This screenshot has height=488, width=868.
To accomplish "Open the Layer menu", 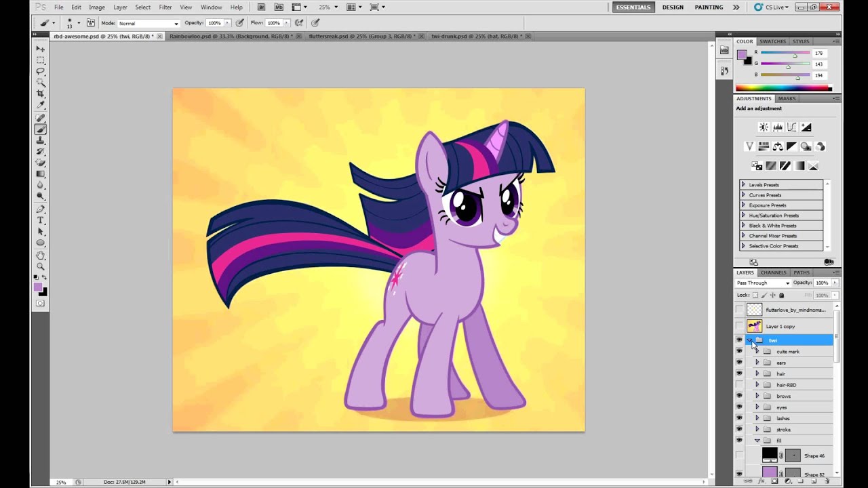I will [120, 7].
